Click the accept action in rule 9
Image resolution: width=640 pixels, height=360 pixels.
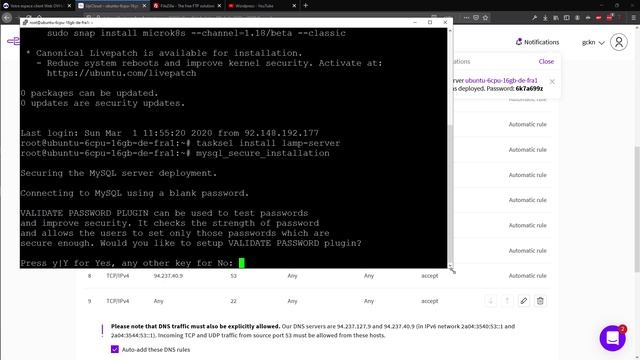[x=429, y=301]
